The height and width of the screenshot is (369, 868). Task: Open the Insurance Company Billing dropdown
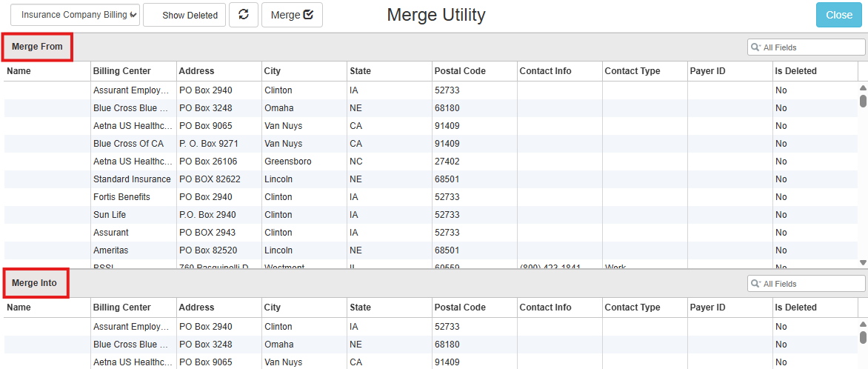pyautogui.click(x=76, y=15)
